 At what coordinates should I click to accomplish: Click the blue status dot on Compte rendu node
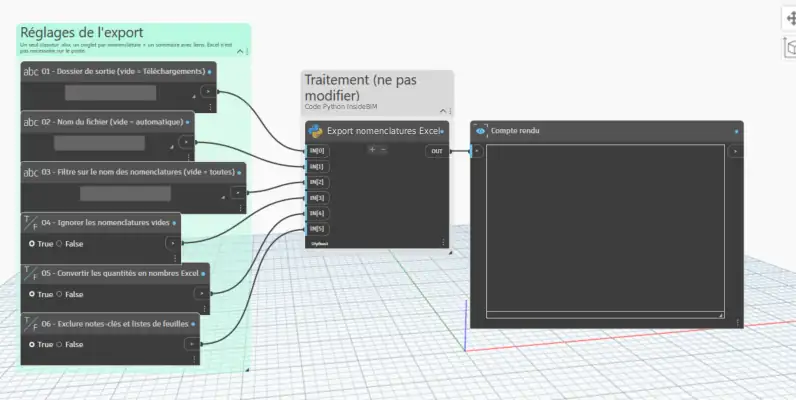tap(737, 131)
